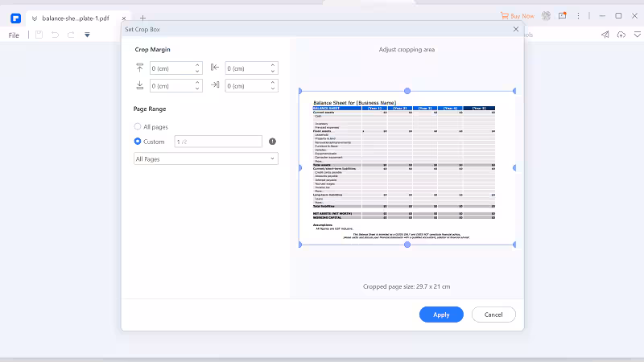This screenshot has width=644, height=362.
Task: Increase the bottom crop margin value
Action: click(197, 83)
